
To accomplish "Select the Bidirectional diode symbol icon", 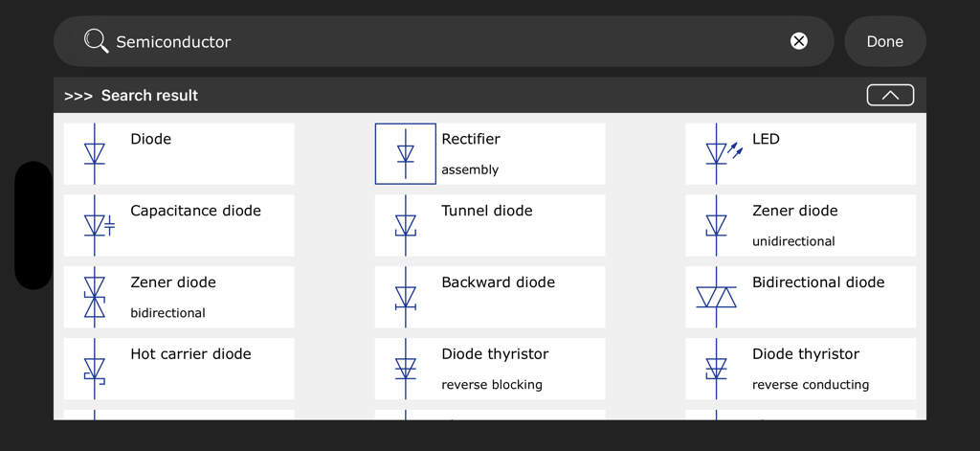I will [717, 297].
